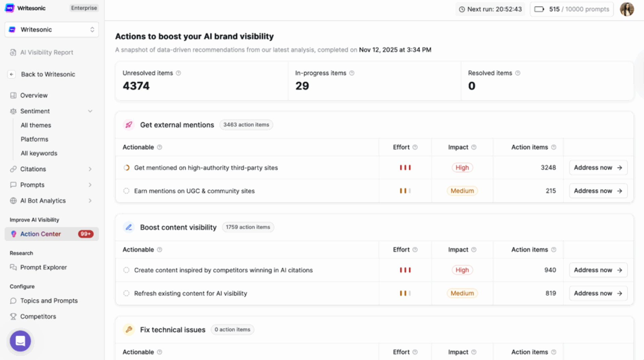Click Actionable help icon in Fix technical issues
The height and width of the screenshot is (360, 644).
[x=160, y=352]
